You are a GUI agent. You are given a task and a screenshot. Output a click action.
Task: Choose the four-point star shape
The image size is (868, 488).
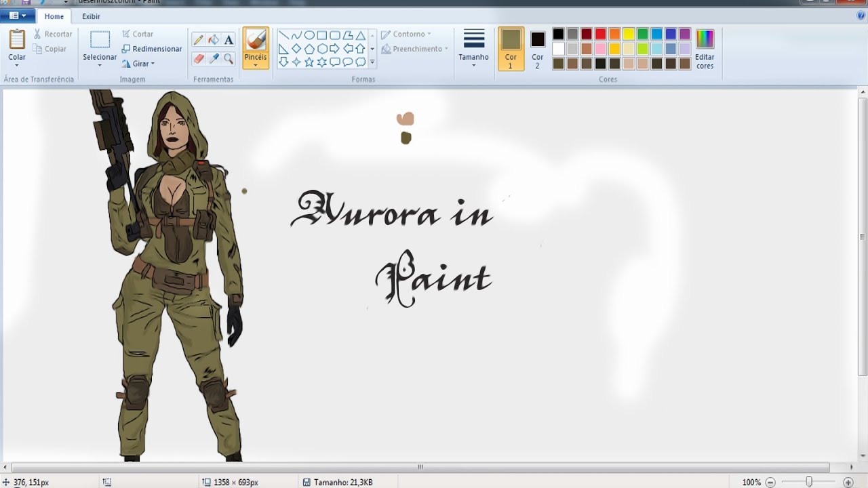[296, 62]
